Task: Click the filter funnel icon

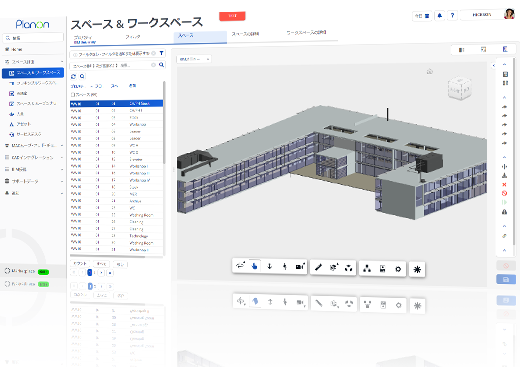Action: (161, 53)
